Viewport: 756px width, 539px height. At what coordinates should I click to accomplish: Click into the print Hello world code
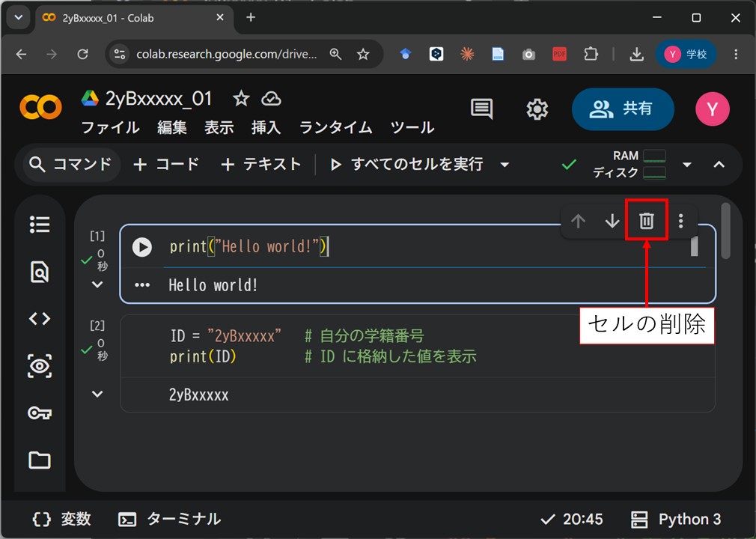[249, 247]
